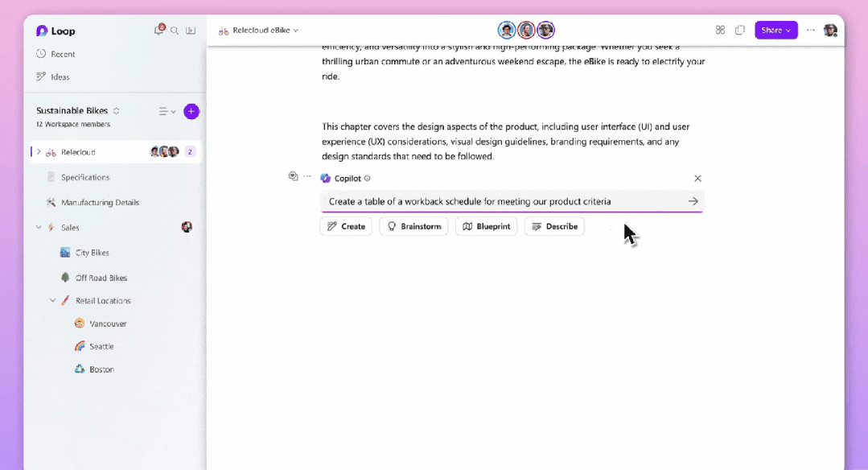View third collaborator avatar in header

click(x=545, y=30)
